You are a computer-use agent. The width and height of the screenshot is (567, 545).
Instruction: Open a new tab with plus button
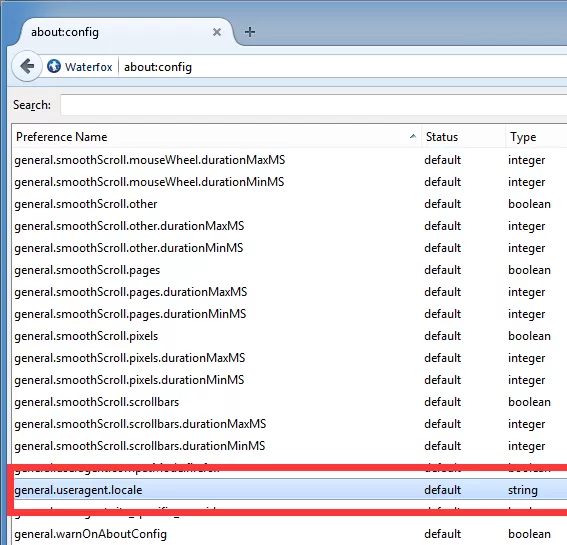coord(250,32)
